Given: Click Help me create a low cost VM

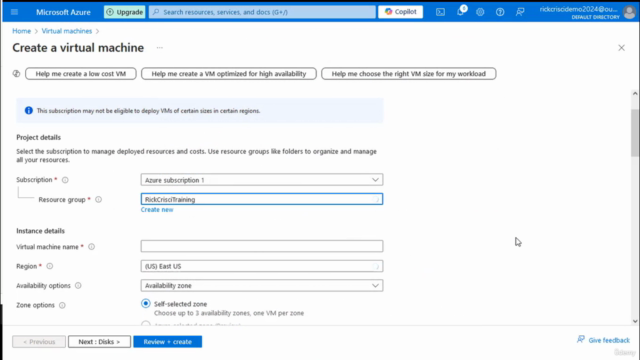Looking at the screenshot, I should click(x=81, y=73).
